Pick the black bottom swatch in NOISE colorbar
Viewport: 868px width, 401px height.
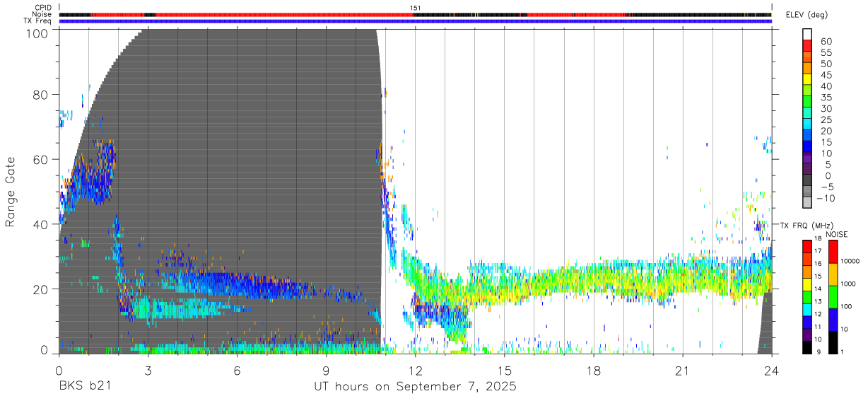tap(833, 341)
